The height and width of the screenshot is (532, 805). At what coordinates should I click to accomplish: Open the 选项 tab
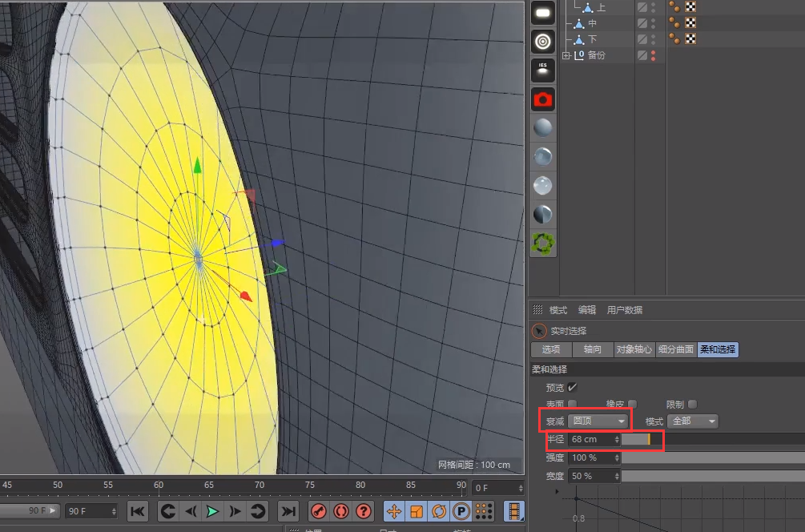(551, 349)
